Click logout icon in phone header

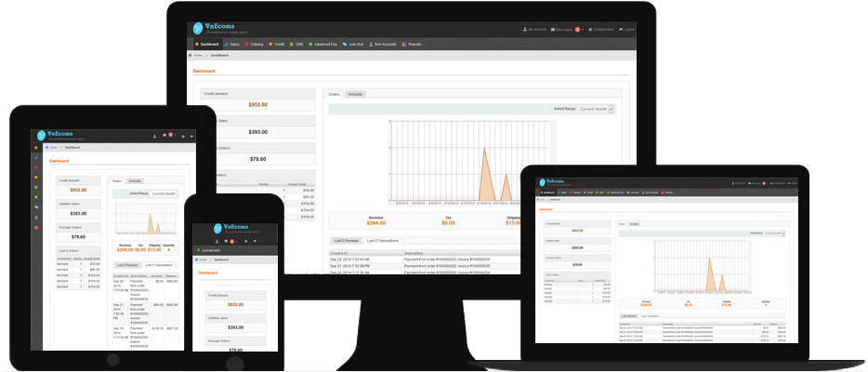tap(255, 241)
